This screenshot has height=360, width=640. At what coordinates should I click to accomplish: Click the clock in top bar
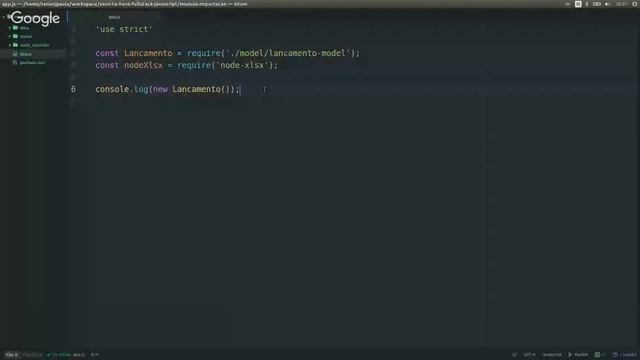[621, 4]
